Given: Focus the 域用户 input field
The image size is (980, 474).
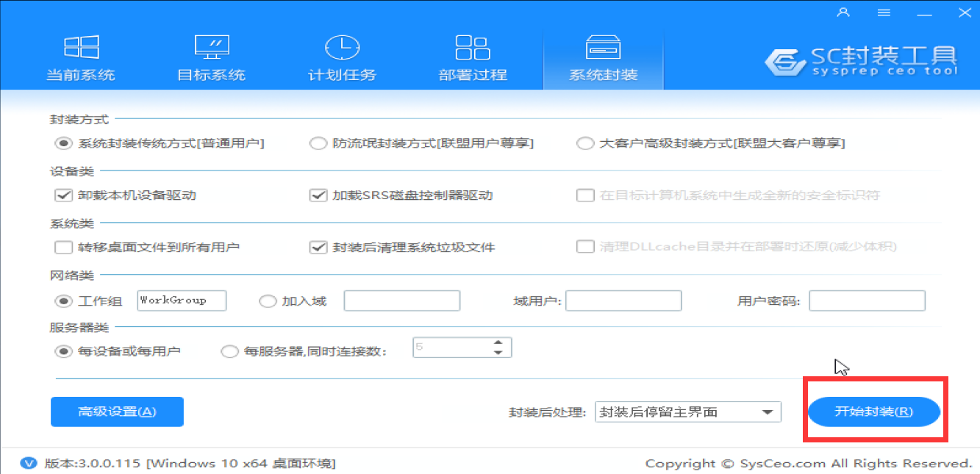Looking at the screenshot, I should (x=623, y=301).
